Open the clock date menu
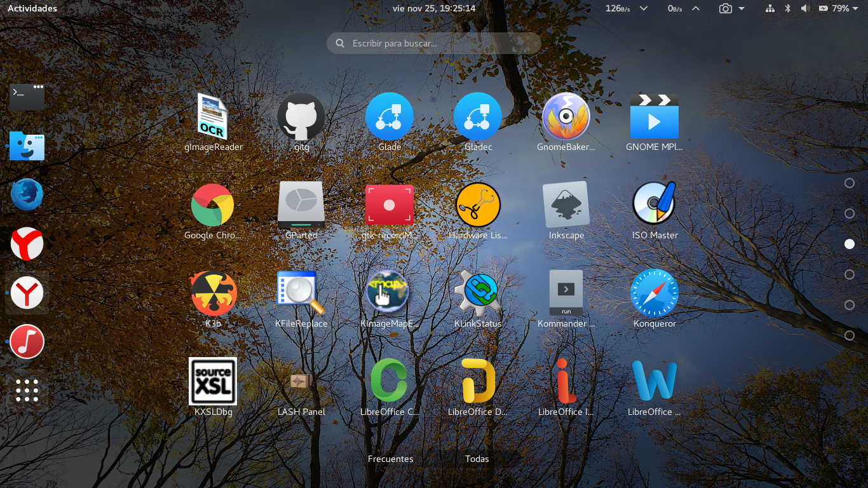Viewport: 868px width, 488px height. click(x=434, y=8)
